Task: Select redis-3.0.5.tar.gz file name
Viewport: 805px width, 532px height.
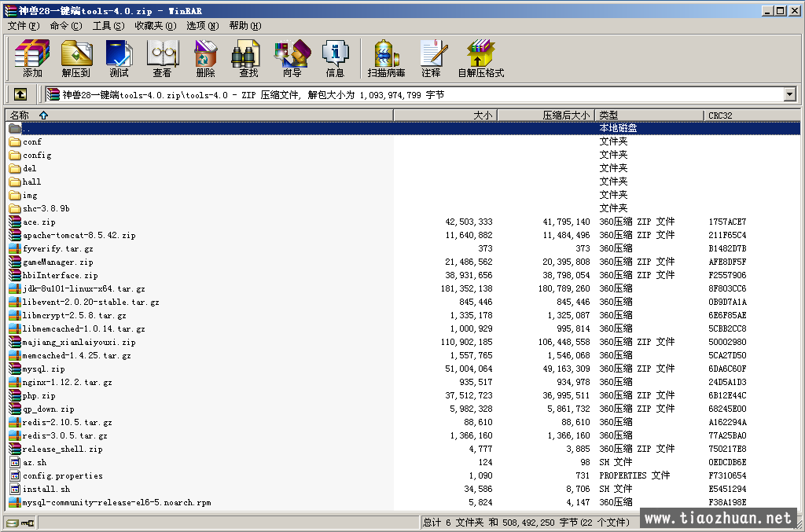Action: [x=64, y=435]
